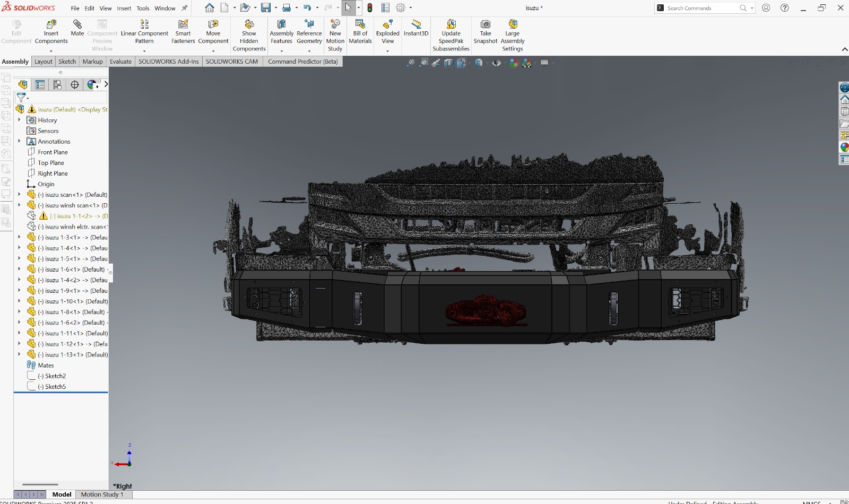Expand the History tree node
This screenshot has width=849, height=504.
tap(19, 120)
